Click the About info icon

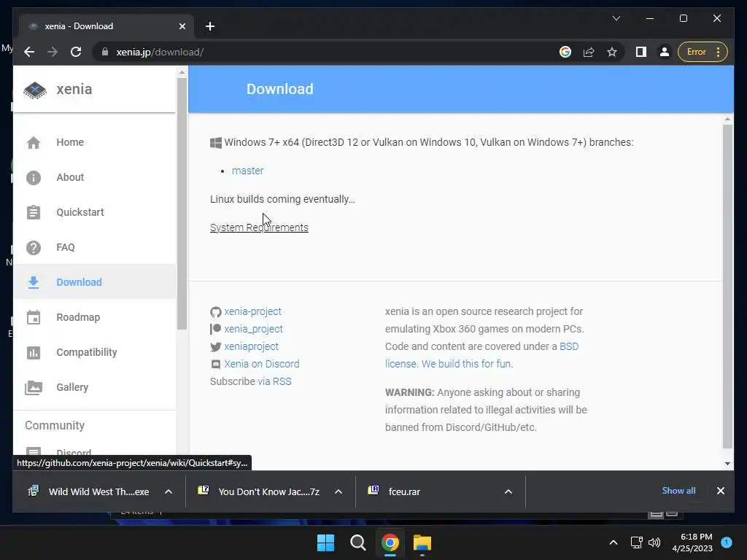tap(34, 178)
